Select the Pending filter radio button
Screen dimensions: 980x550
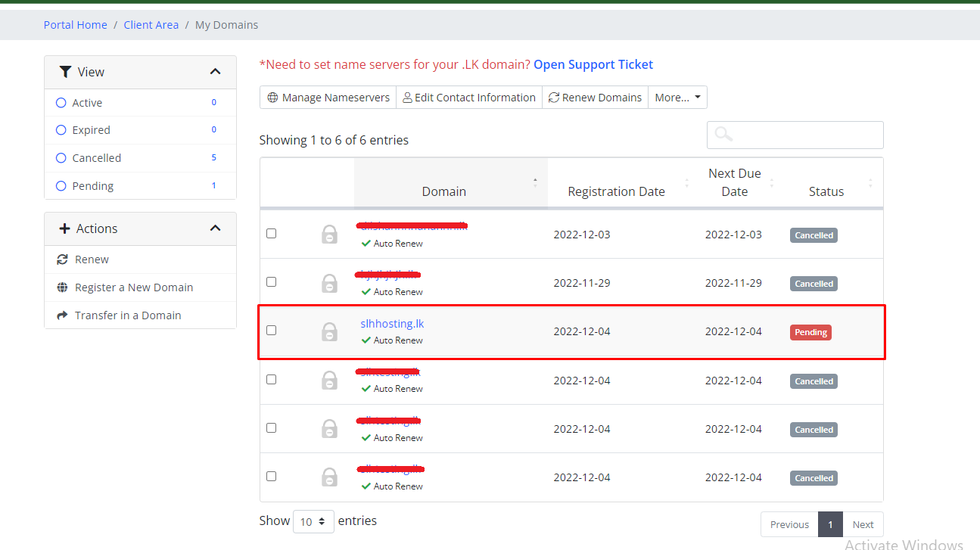pos(61,186)
